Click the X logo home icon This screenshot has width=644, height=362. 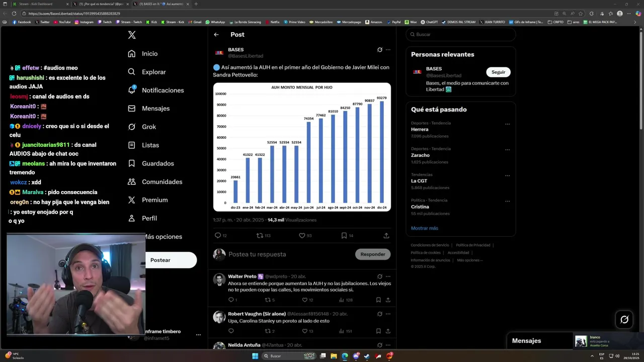pyautogui.click(x=132, y=35)
